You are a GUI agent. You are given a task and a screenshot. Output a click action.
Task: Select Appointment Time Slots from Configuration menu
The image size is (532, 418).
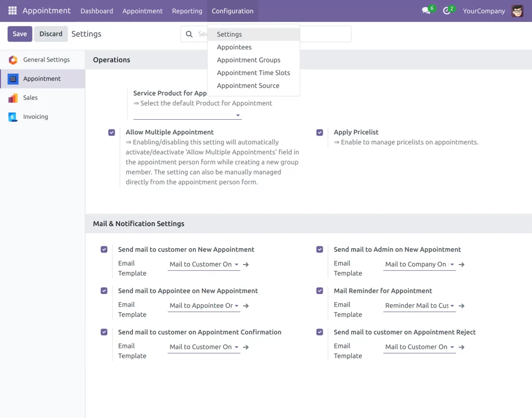253,73
